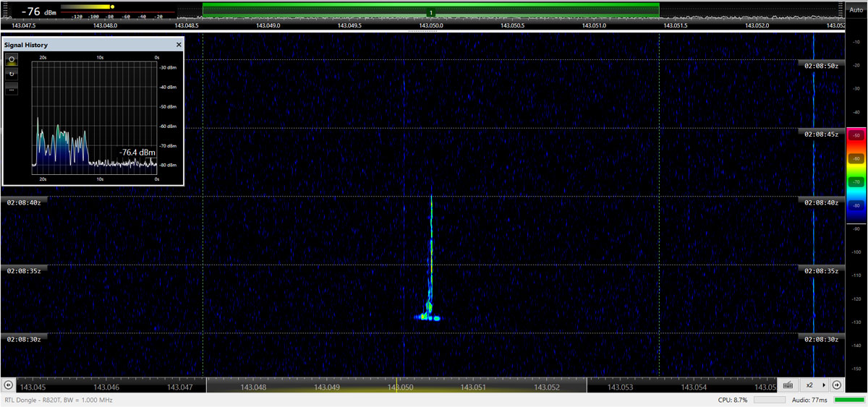The image size is (868, 407).
Task: Click the CPU usage meter bar
Action: (770, 400)
